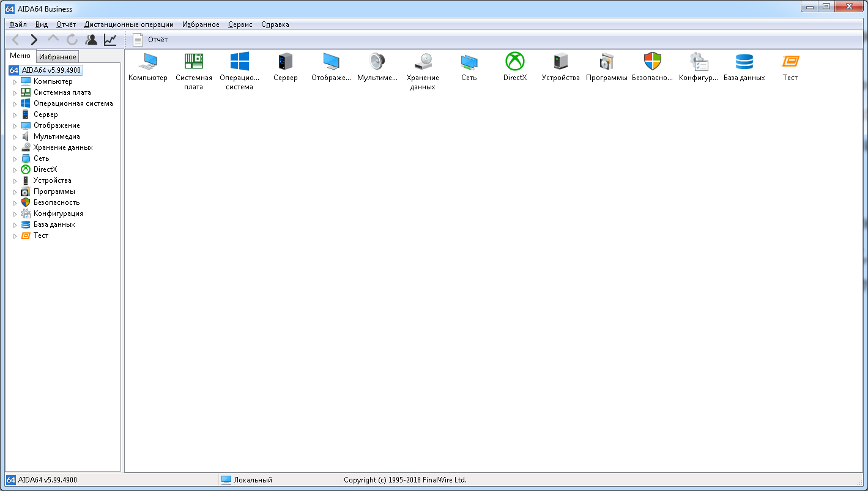868x491 pixels.
Task: Refresh the page with the circular arrow
Action: click(72, 40)
